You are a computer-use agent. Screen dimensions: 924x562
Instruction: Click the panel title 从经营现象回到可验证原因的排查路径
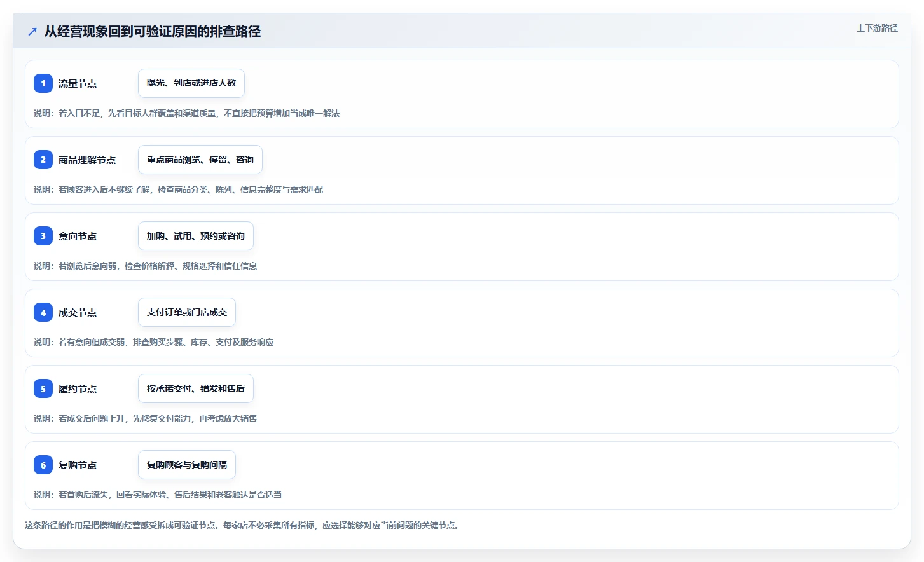pyautogui.click(x=153, y=31)
